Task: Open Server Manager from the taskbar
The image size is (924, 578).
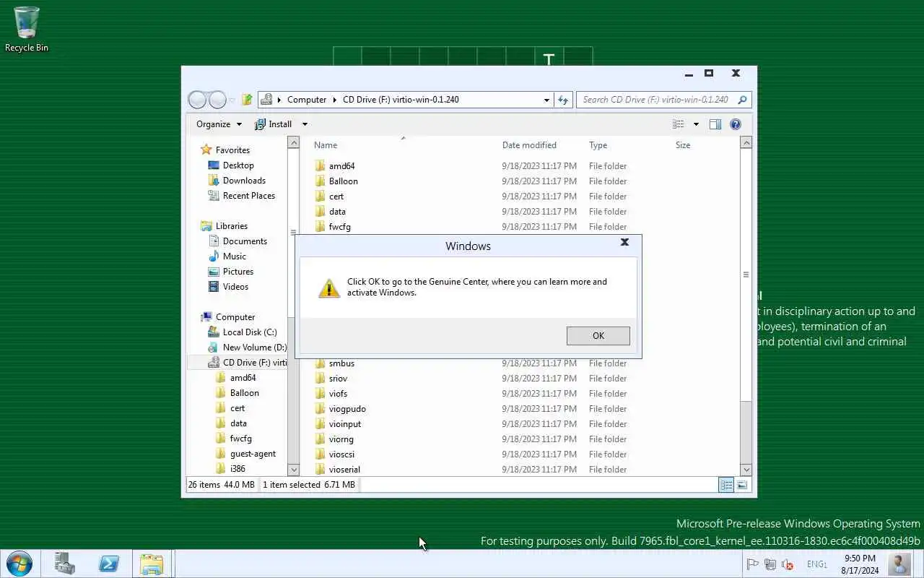Action: click(x=64, y=564)
